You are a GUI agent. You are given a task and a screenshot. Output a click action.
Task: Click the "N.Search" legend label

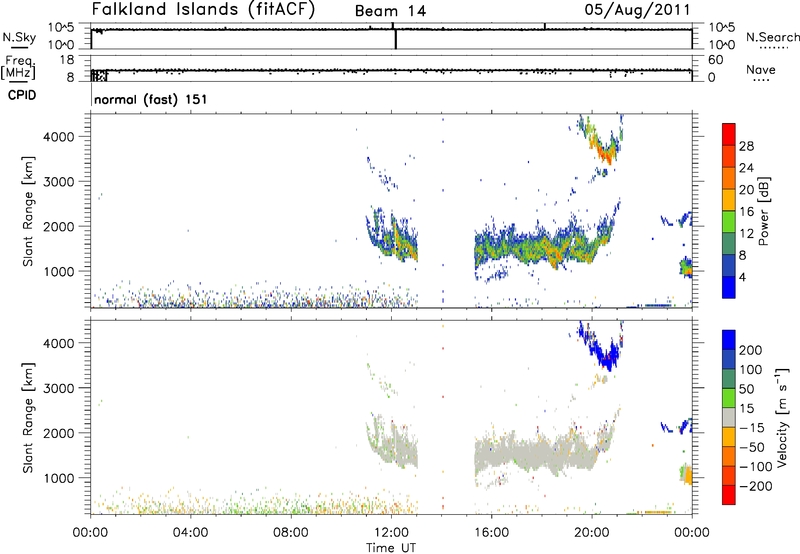pyautogui.click(x=772, y=37)
